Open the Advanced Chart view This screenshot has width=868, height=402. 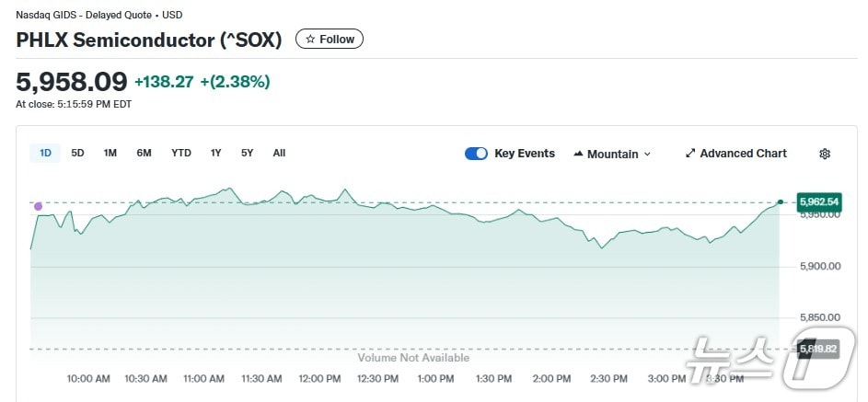coord(736,154)
